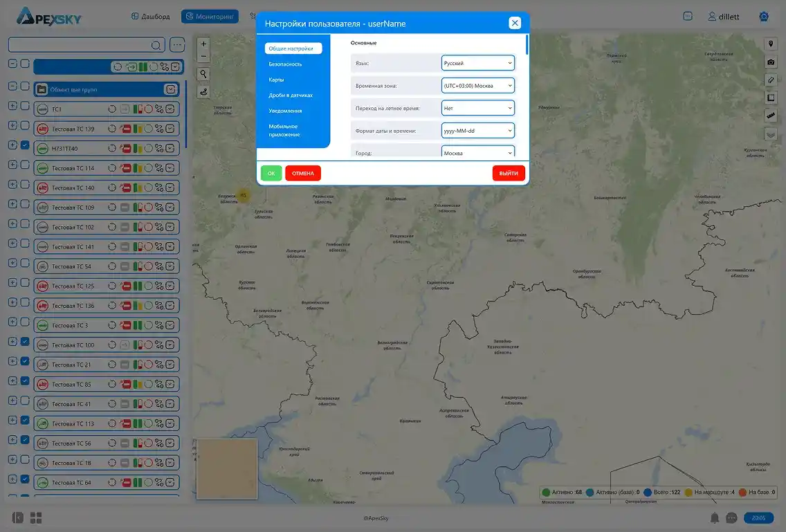The height and width of the screenshot is (532, 786).
Task: Open the messages icon in header
Action: [x=688, y=16]
